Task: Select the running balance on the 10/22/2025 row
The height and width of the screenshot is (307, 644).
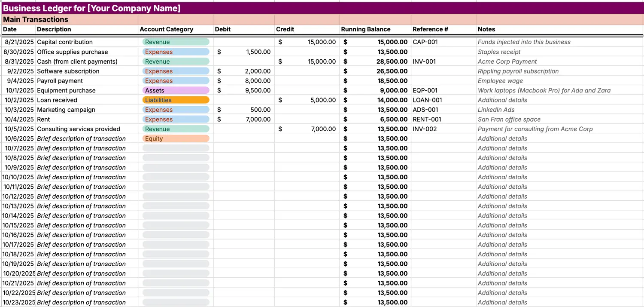Action: pyautogui.click(x=375, y=293)
